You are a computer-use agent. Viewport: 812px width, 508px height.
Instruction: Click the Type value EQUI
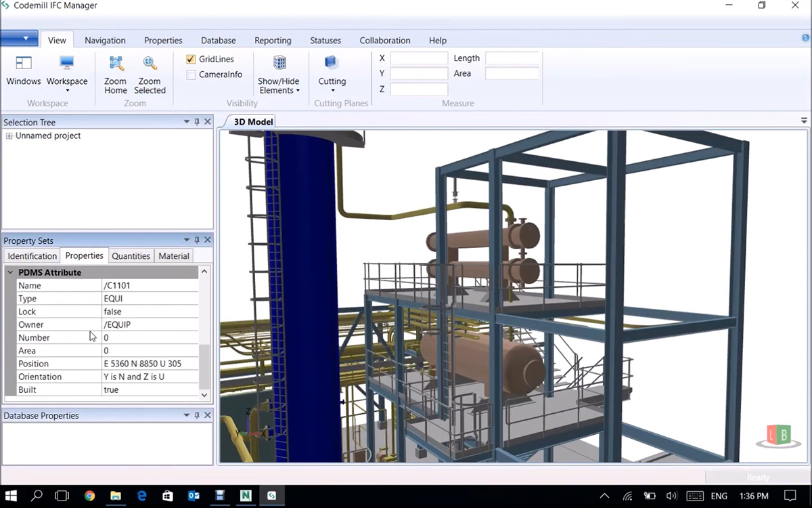click(150, 299)
